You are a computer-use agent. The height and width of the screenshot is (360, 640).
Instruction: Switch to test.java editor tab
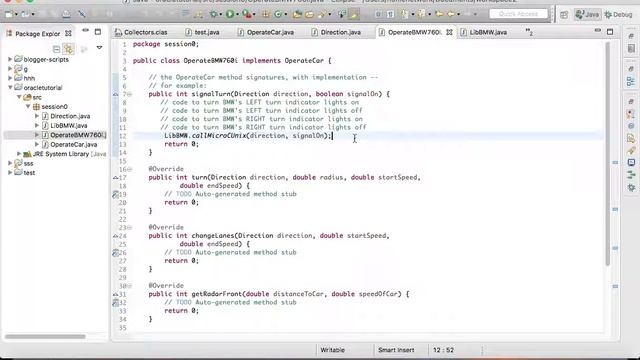(202, 32)
